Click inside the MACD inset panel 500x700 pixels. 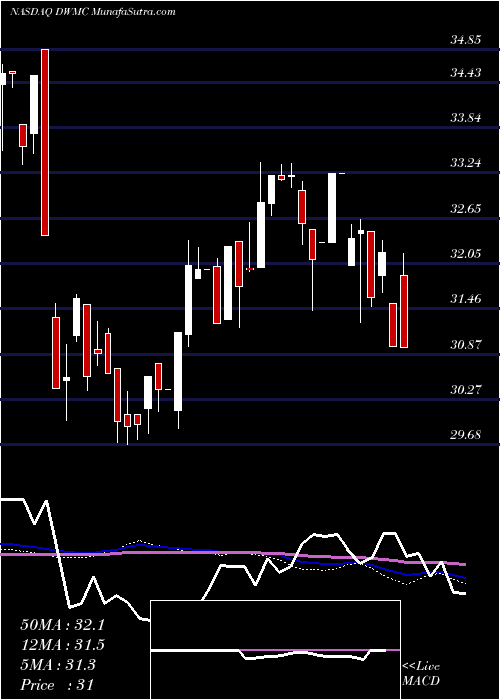point(275,650)
